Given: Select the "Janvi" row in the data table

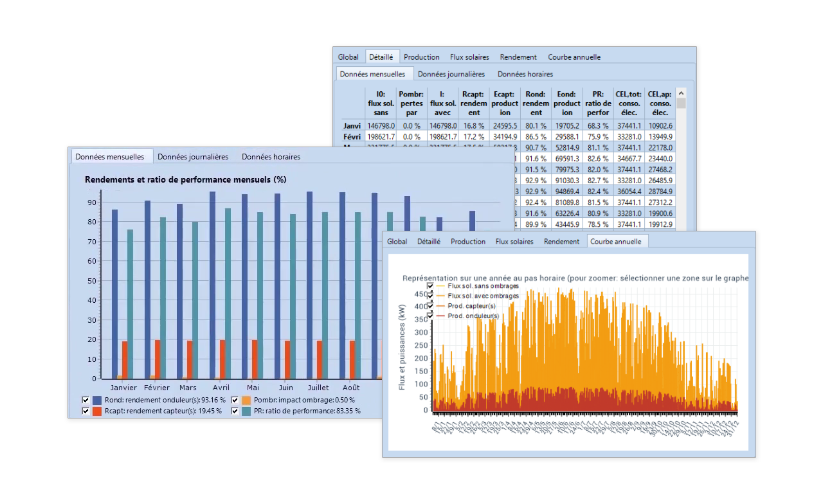Looking at the screenshot, I should pyautogui.click(x=352, y=125).
